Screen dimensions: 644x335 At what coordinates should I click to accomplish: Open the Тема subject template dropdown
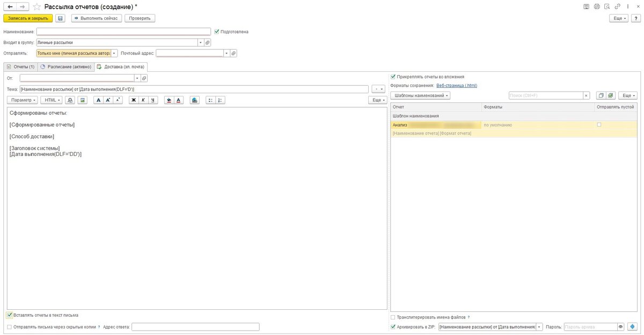pos(379,89)
